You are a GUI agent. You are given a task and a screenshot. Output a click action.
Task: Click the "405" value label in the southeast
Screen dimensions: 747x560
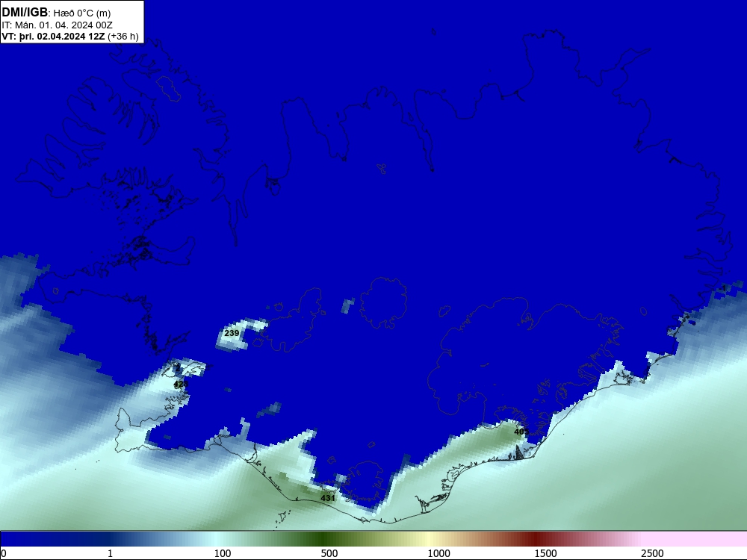pyautogui.click(x=521, y=432)
